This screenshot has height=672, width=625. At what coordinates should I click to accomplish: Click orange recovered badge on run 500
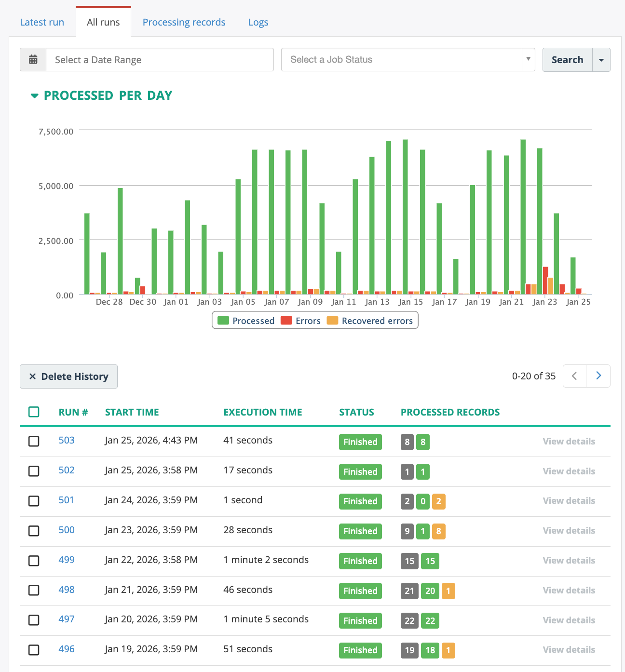tap(438, 531)
